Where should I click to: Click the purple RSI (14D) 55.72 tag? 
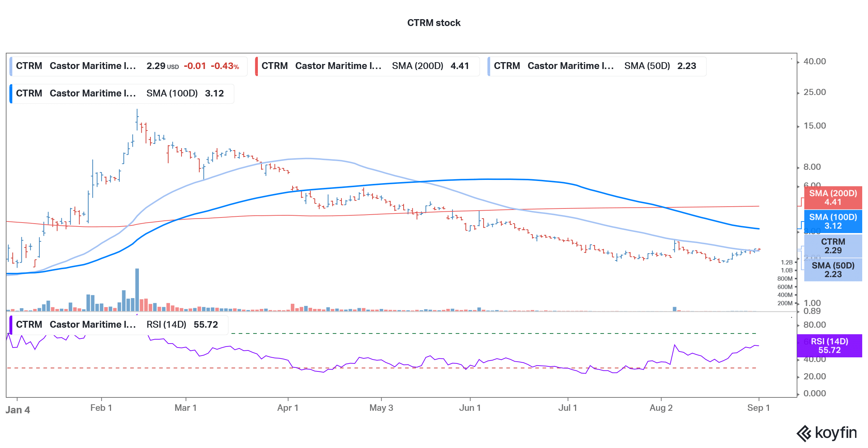pos(829,346)
